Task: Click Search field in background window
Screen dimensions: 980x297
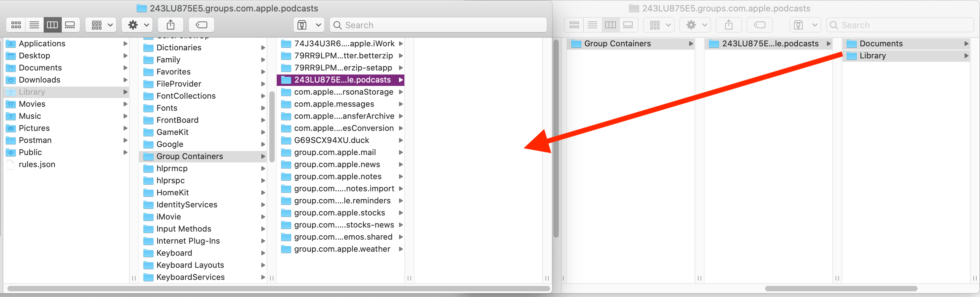Action: pos(900,25)
